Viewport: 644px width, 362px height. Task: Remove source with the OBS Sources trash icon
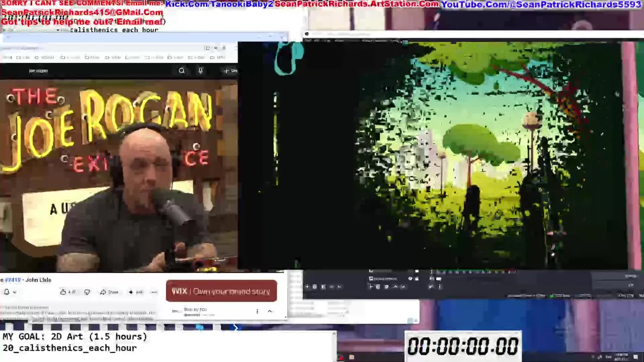point(378,287)
